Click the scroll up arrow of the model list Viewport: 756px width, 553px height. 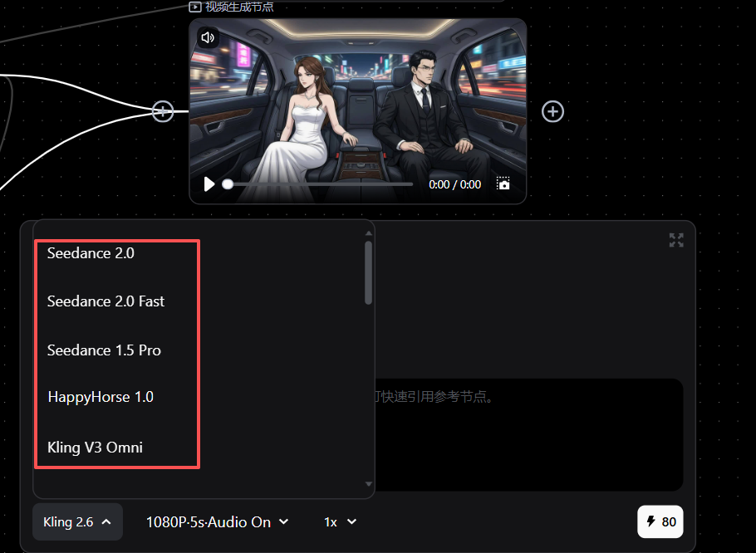[x=368, y=233]
